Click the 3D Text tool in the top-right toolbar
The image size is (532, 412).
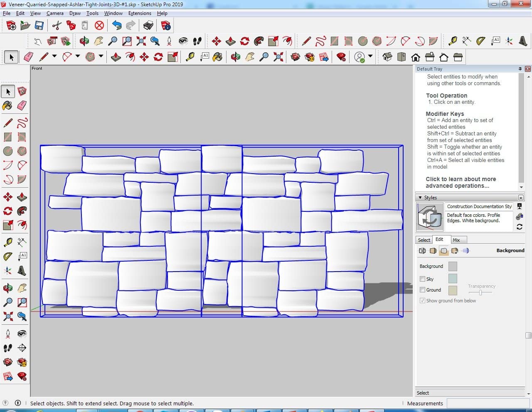tap(523, 41)
